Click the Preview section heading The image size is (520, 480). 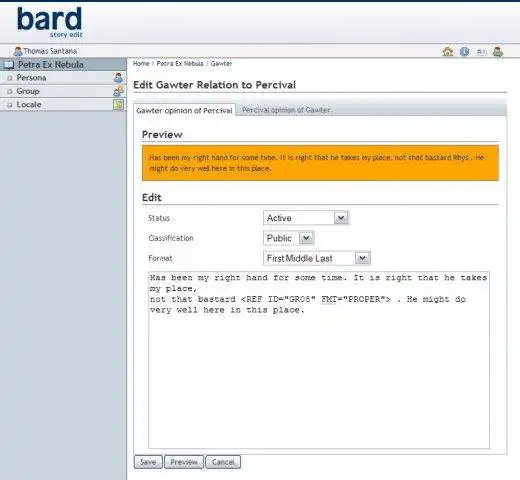tap(162, 134)
